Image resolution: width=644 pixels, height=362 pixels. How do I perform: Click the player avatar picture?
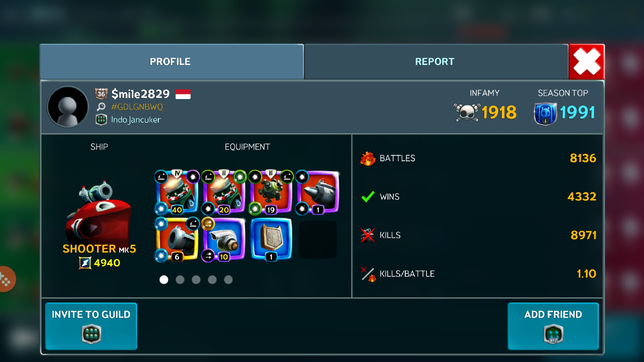coord(68,107)
